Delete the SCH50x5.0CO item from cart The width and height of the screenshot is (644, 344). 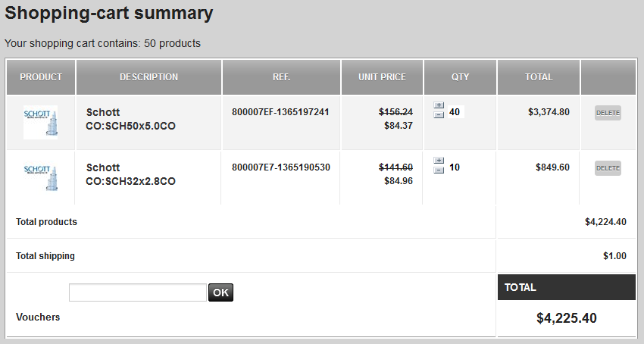(608, 113)
